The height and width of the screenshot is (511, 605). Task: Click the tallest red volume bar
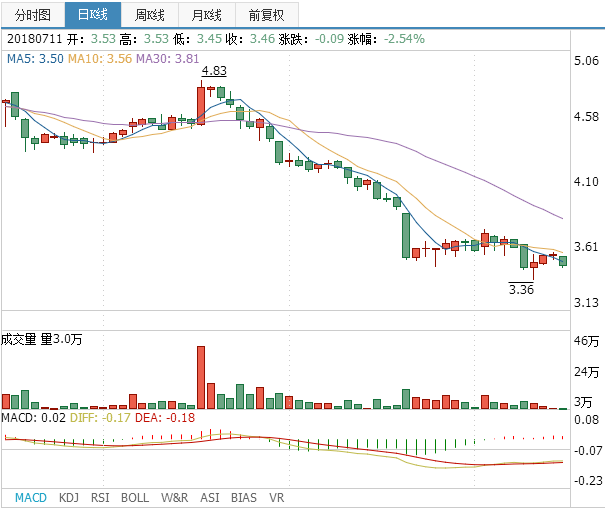[201, 377]
